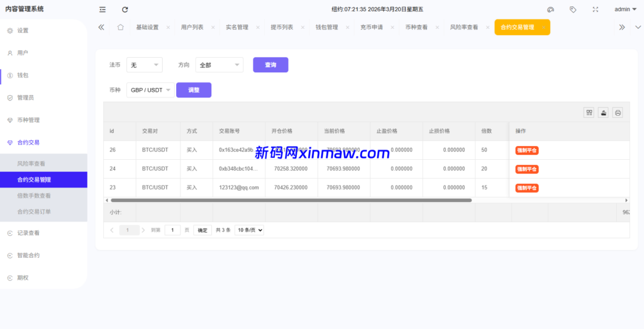This screenshot has width=644, height=329.
Task: Expand the 记录查看 sidebar menu
Action: [43, 233]
